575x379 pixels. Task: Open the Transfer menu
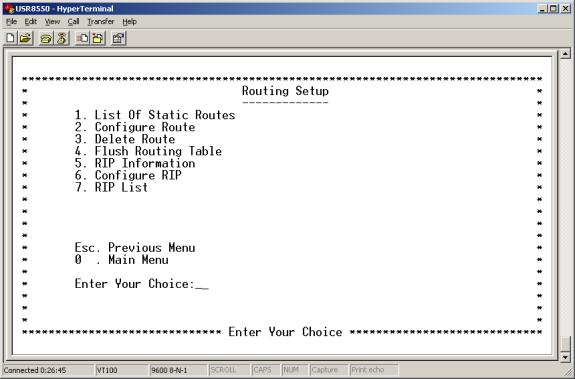101,22
